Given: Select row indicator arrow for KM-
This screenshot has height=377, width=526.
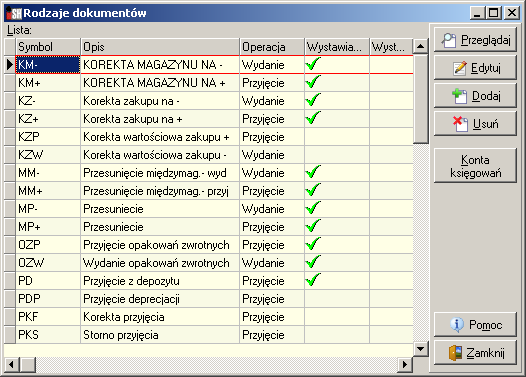Looking at the screenshot, I should [10, 64].
